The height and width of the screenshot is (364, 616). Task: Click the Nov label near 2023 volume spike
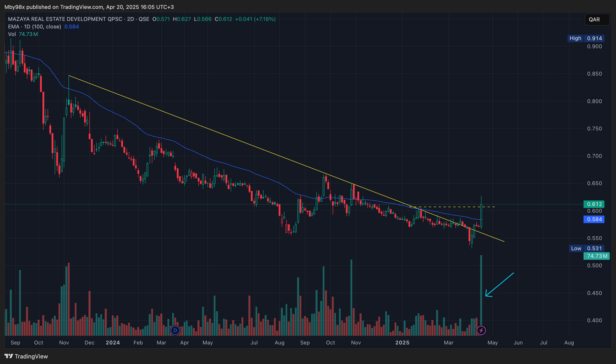point(64,342)
